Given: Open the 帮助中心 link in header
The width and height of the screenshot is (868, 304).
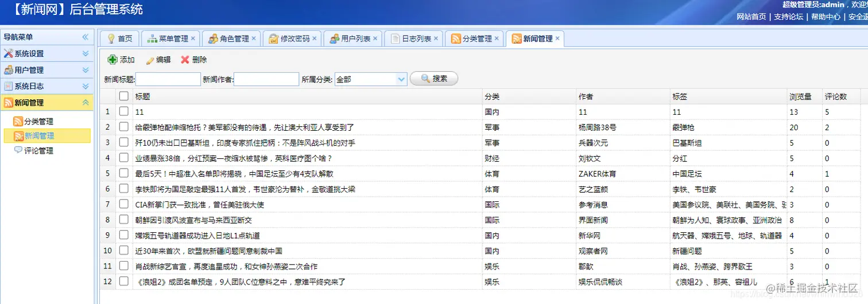Looking at the screenshot, I should 826,17.
